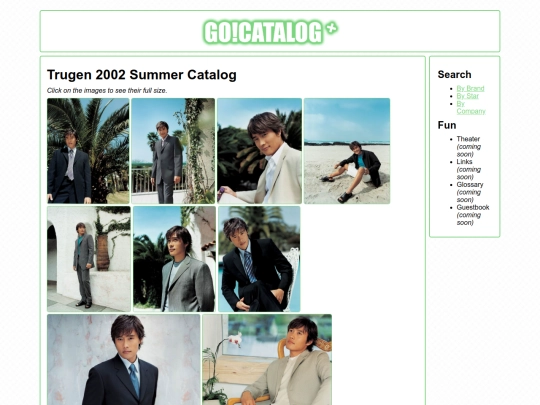Open the By Brand search link
This screenshot has width=540, height=405.
(470, 89)
